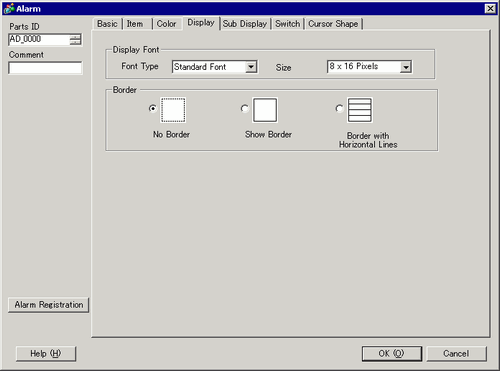Confirm with the OK (O) button
This screenshot has width=500, height=371.
(392, 353)
